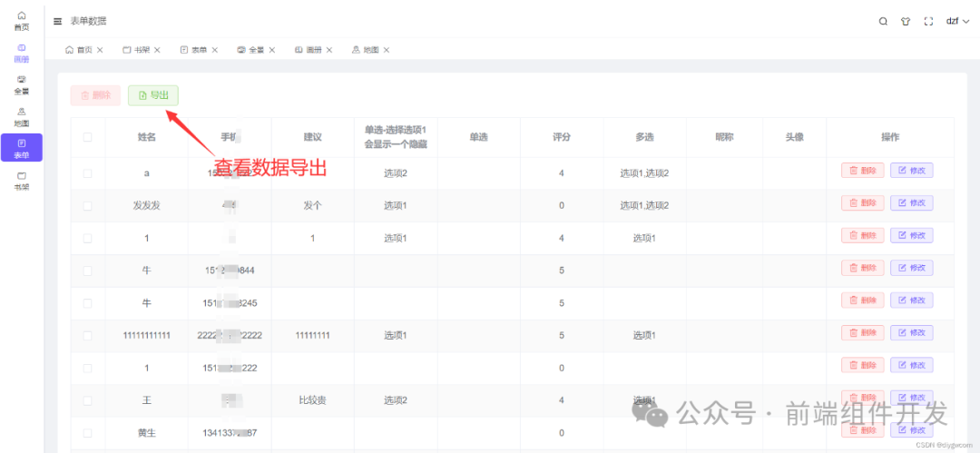
Task: Click the 昵称 column header
Action: (x=724, y=137)
